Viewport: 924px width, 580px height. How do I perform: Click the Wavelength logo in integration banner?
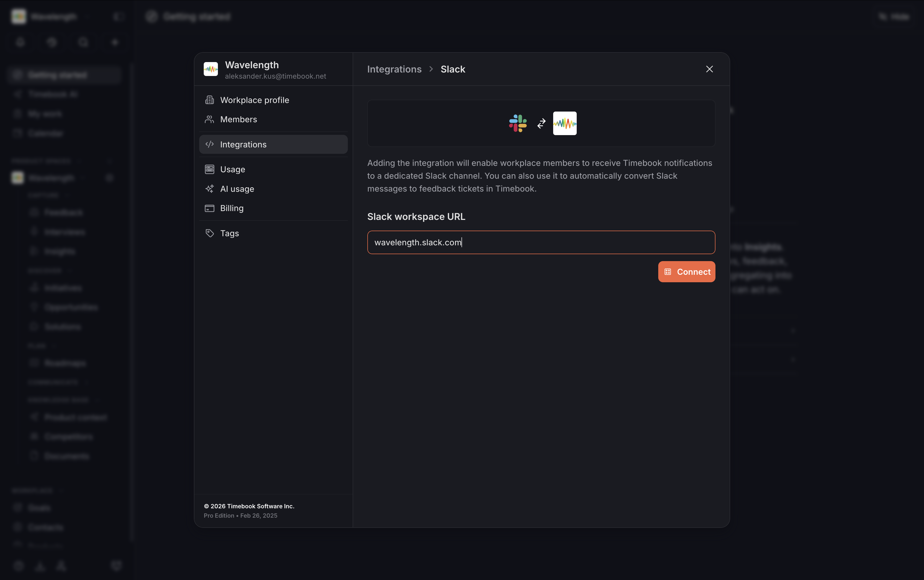564,123
